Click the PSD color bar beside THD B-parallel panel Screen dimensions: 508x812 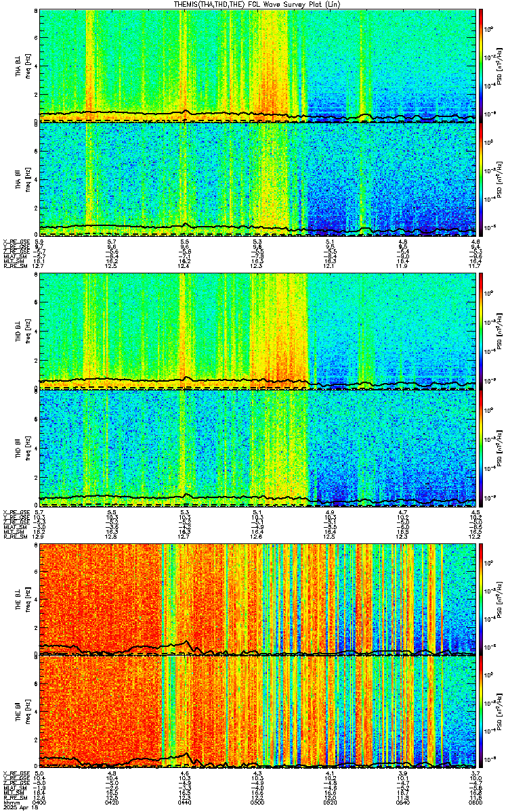click(481, 447)
